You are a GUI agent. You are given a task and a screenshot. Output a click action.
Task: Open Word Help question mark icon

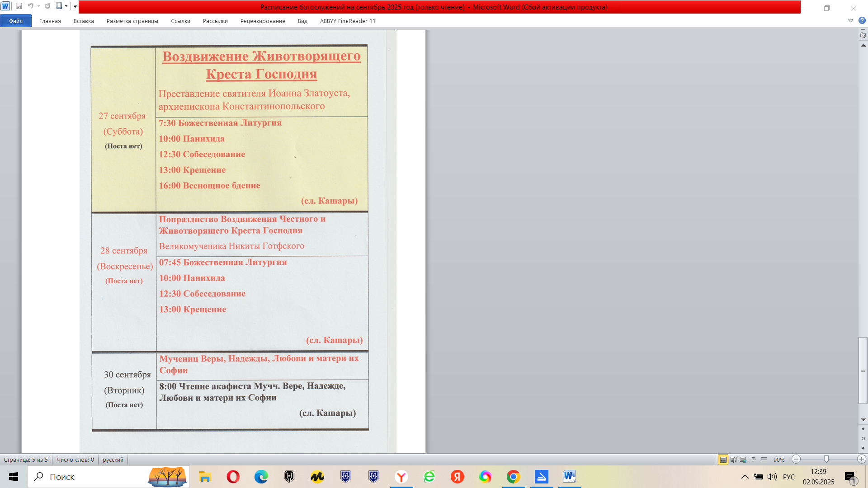(862, 21)
